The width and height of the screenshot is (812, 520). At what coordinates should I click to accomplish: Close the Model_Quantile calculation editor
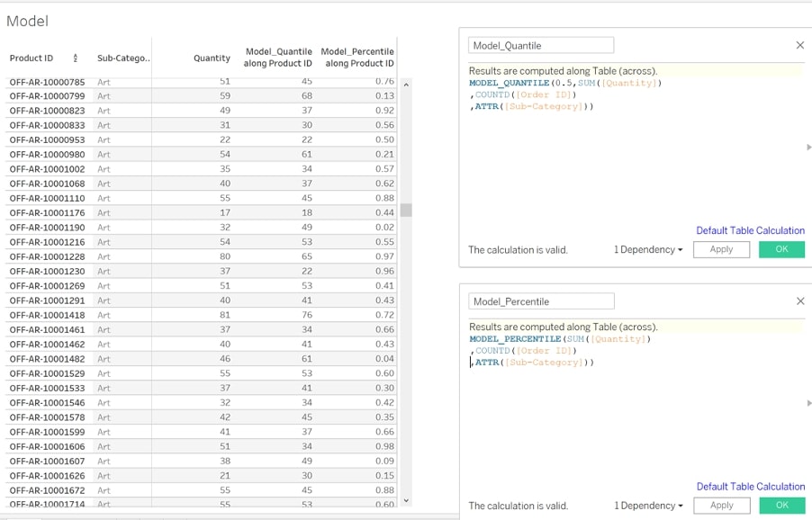(x=800, y=45)
